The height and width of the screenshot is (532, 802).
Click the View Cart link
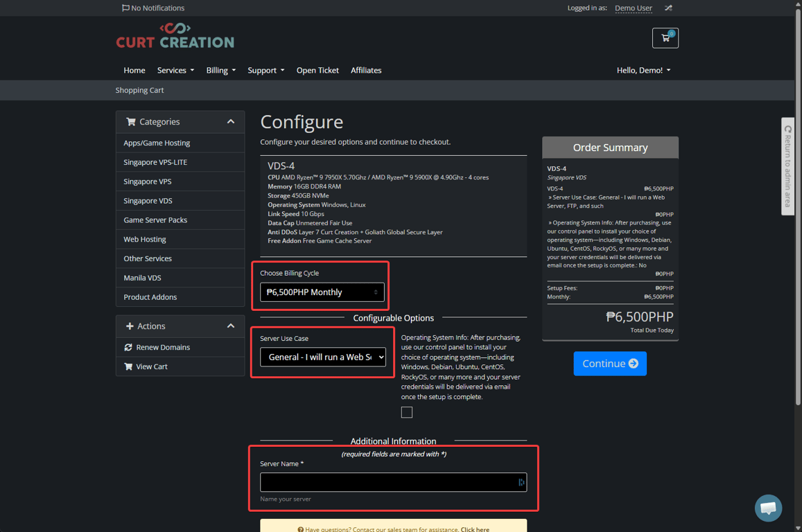click(x=151, y=366)
